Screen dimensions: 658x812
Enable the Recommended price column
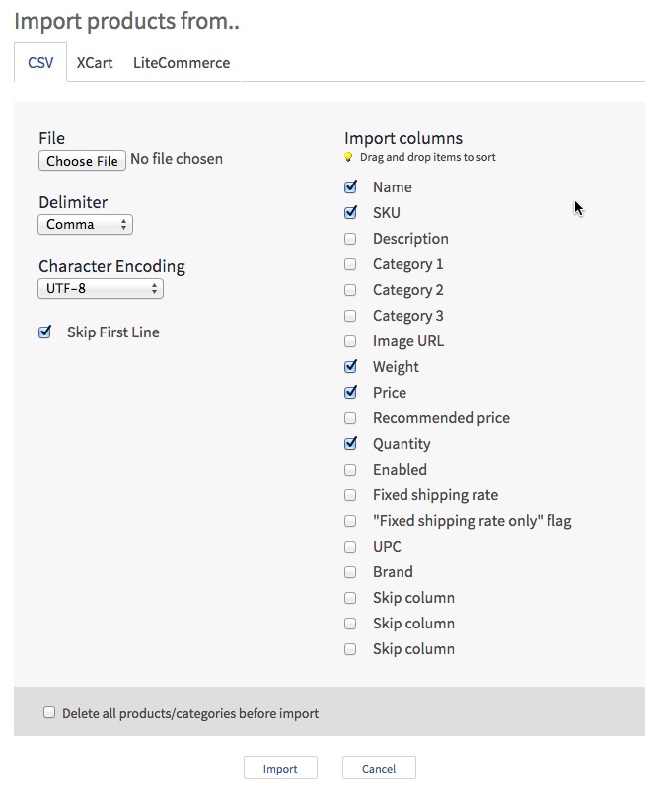point(350,417)
